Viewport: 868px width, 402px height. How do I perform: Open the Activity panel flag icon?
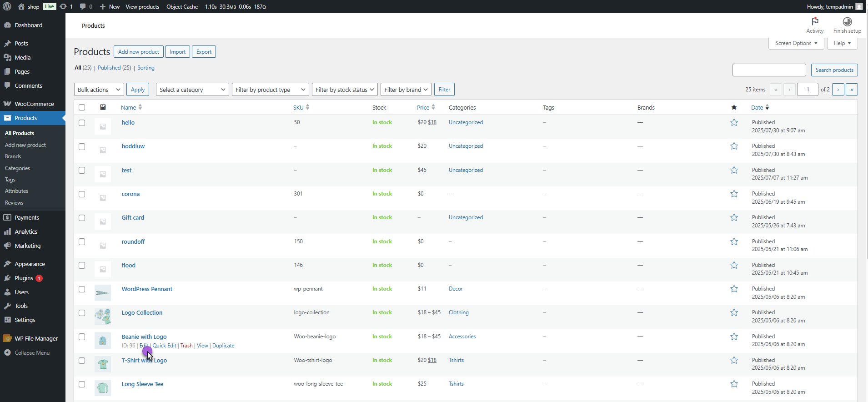click(x=815, y=21)
